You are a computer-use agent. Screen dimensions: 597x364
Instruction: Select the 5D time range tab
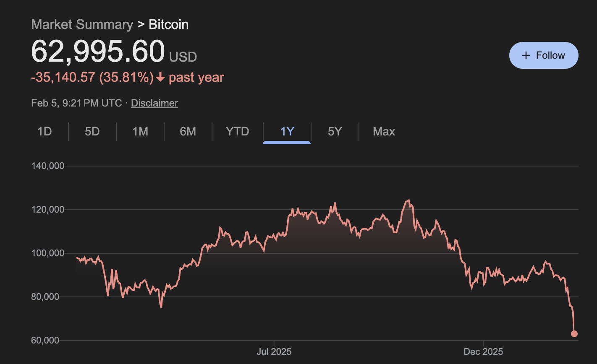coord(92,132)
